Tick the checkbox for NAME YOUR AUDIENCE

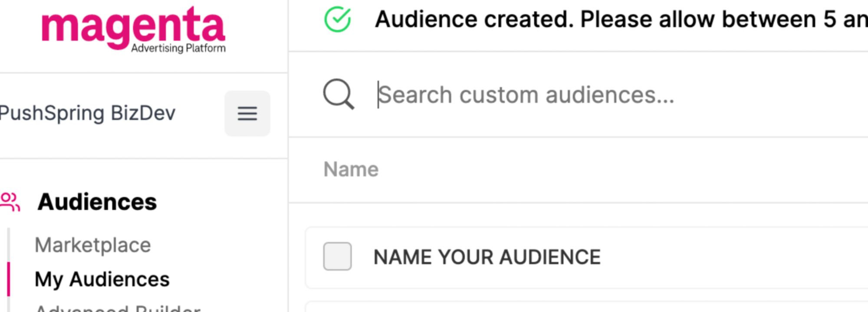337,257
